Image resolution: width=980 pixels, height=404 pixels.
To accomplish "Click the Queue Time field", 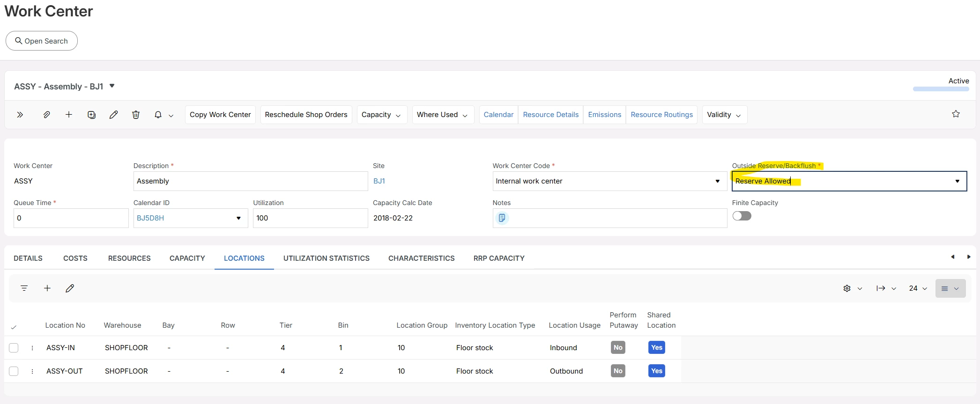I will pos(71,218).
